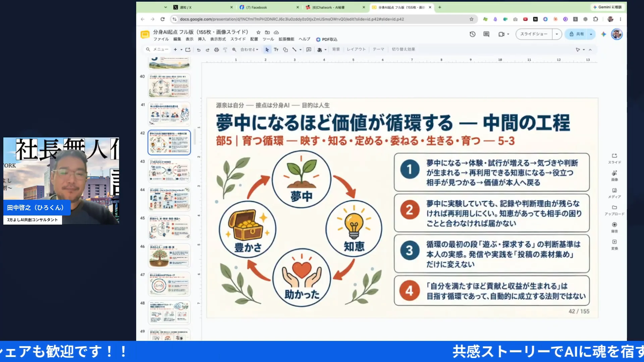
Task: Expand the line tool dropdown arrow
Action: coord(301,50)
